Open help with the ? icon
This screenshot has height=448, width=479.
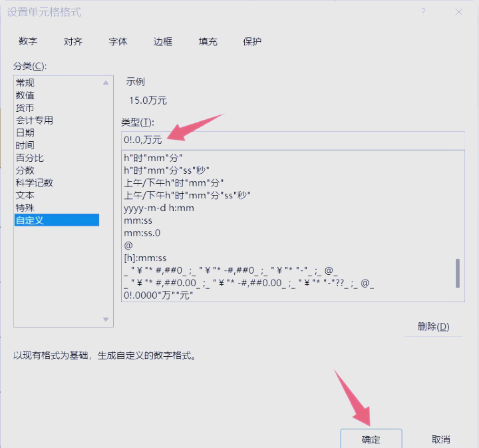(x=423, y=12)
